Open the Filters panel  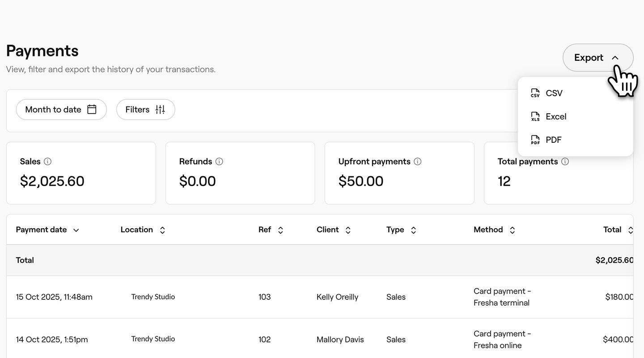[145, 110]
